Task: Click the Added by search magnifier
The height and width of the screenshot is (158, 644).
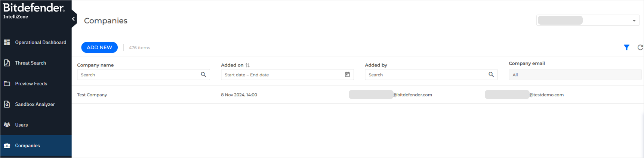Action: [491, 75]
